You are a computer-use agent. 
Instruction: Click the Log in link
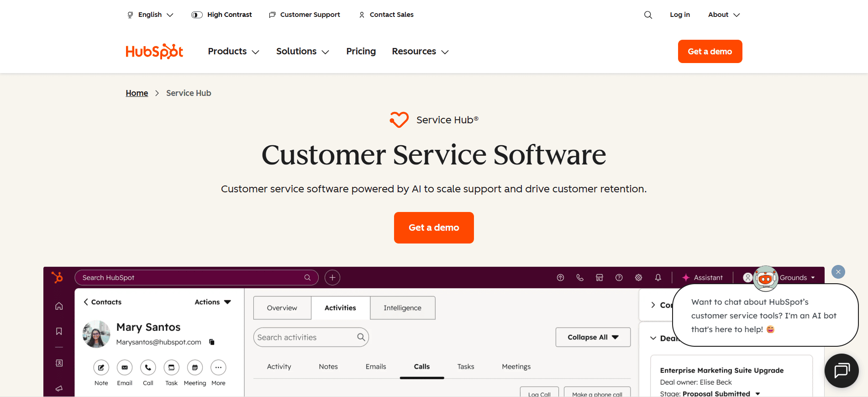pos(680,15)
